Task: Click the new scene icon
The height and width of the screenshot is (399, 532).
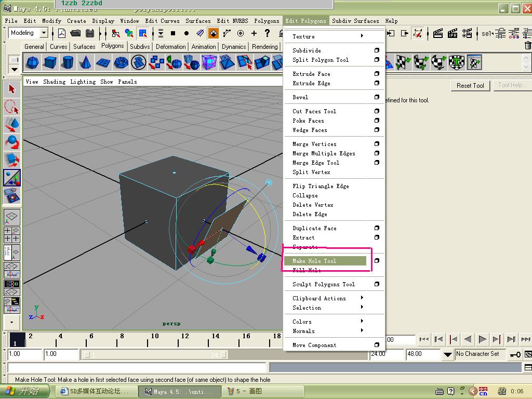Action: pos(62,33)
